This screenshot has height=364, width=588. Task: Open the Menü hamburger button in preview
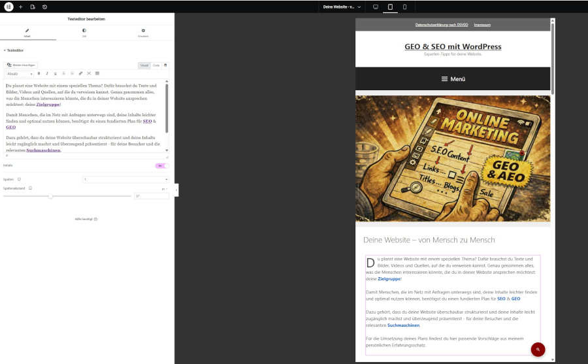click(x=453, y=79)
